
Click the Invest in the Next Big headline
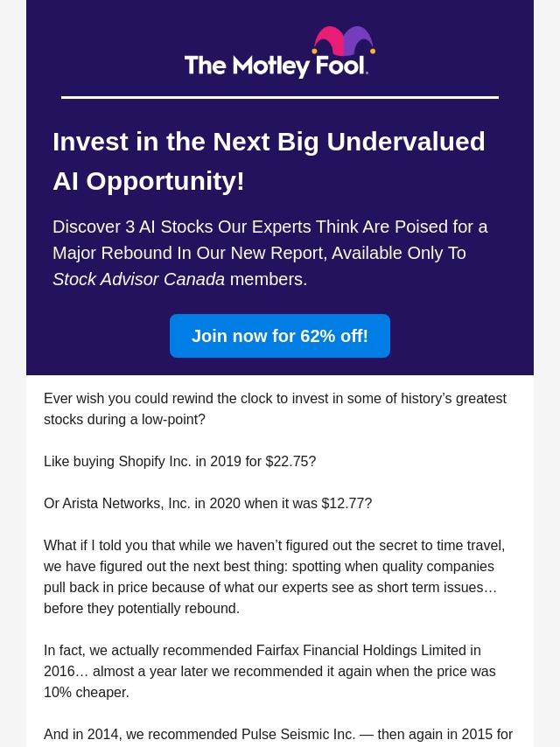point(269,142)
